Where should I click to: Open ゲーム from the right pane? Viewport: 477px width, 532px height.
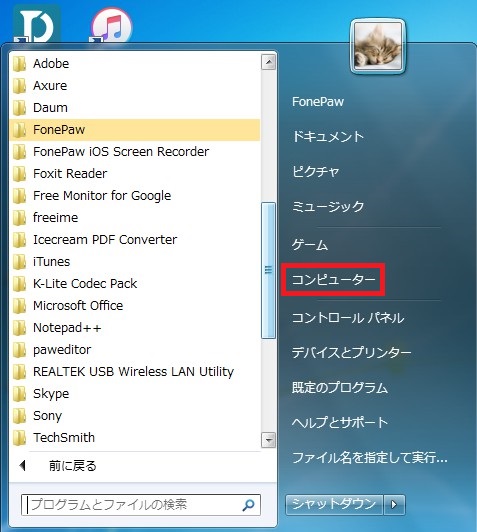pos(310,245)
